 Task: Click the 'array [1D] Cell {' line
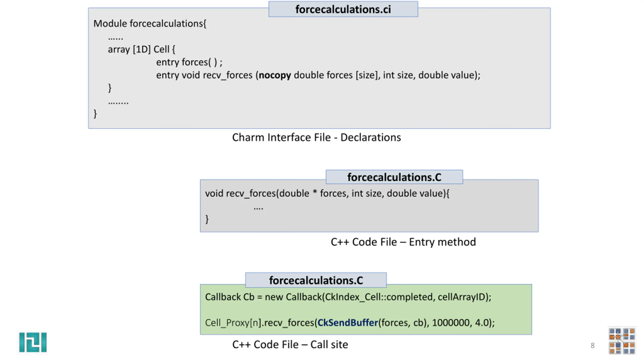141,49
